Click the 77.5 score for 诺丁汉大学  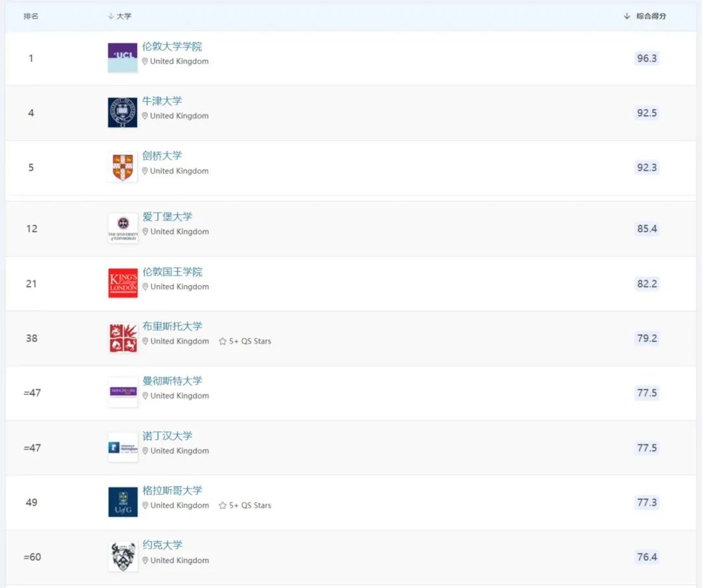click(647, 448)
